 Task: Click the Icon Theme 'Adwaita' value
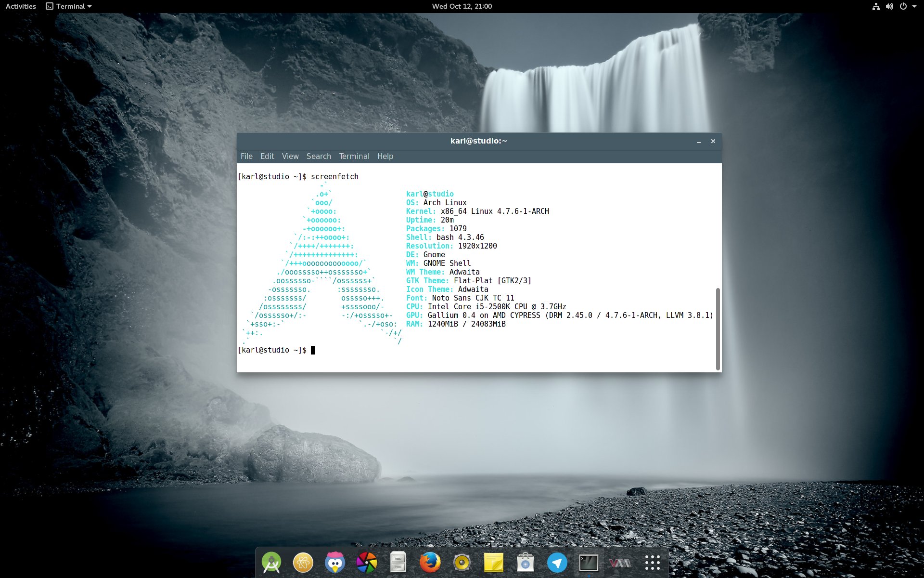coord(473,289)
